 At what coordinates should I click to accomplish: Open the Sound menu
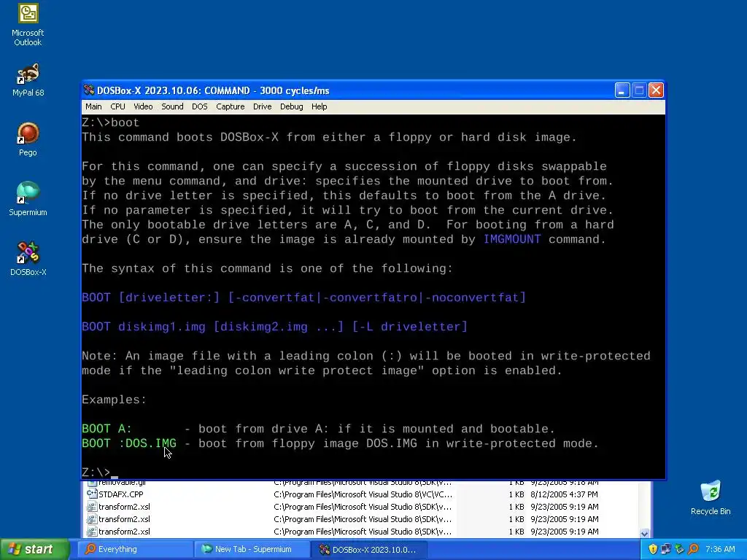(x=172, y=106)
